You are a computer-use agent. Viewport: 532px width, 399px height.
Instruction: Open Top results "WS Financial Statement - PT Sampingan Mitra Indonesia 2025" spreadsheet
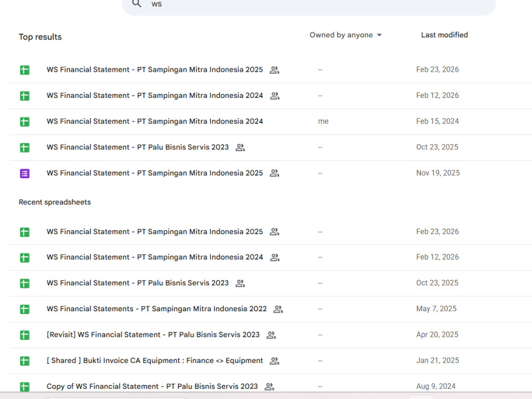point(155,70)
